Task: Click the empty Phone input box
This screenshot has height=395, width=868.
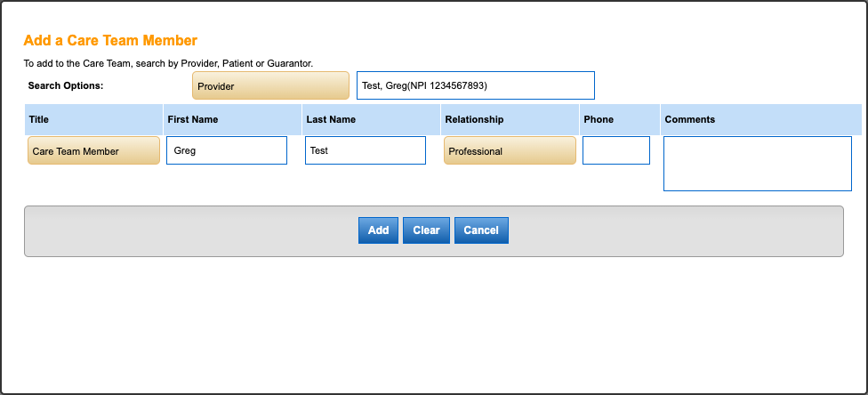Action: (x=615, y=150)
